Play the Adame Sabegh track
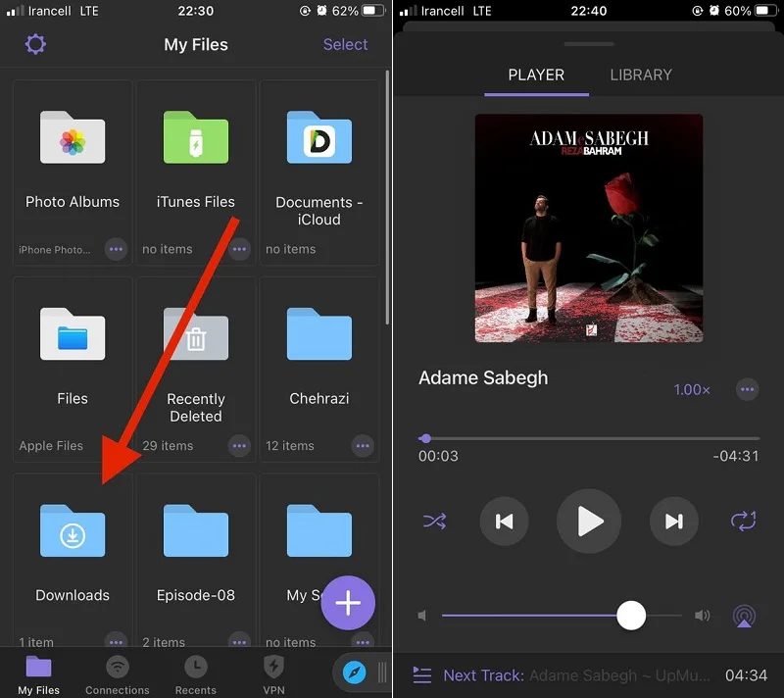This screenshot has height=698, width=784. click(589, 521)
